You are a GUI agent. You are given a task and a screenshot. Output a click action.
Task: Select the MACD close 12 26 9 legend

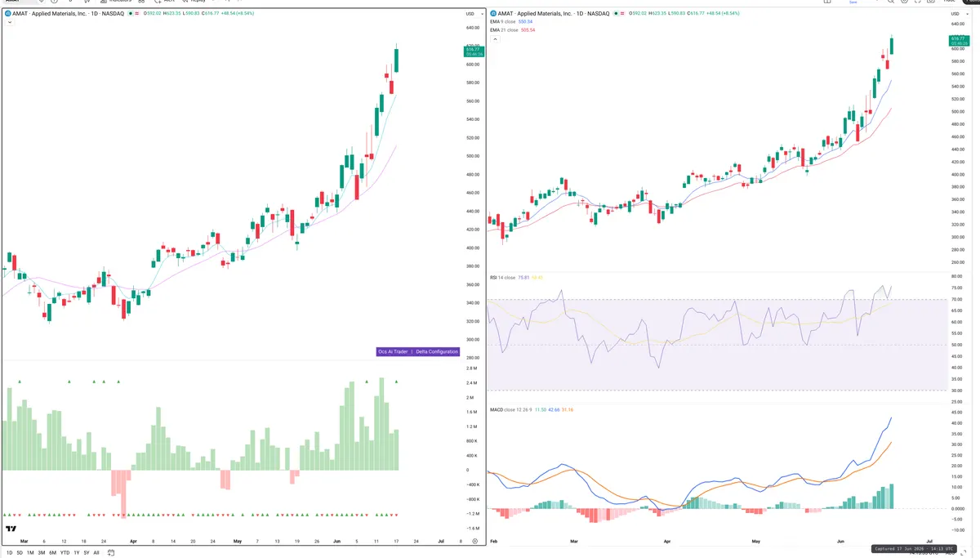pyautogui.click(x=510, y=409)
